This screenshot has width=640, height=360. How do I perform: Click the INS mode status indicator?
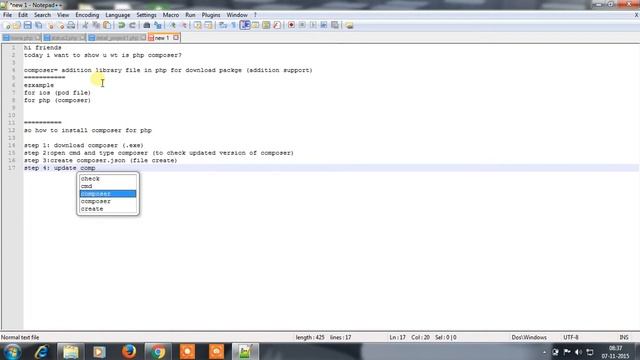pyautogui.click(x=624, y=338)
